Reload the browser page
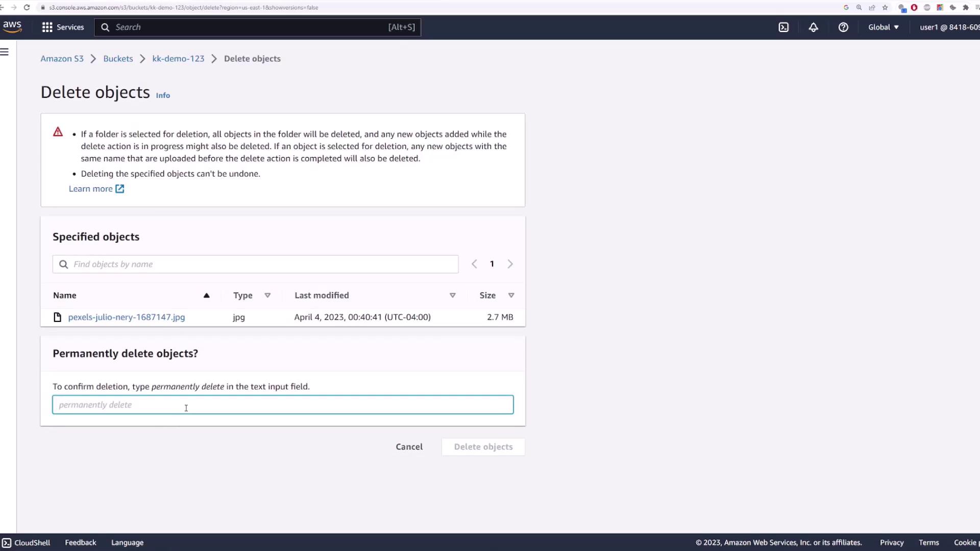Screen dimensions: 980x551 coord(27,8)
